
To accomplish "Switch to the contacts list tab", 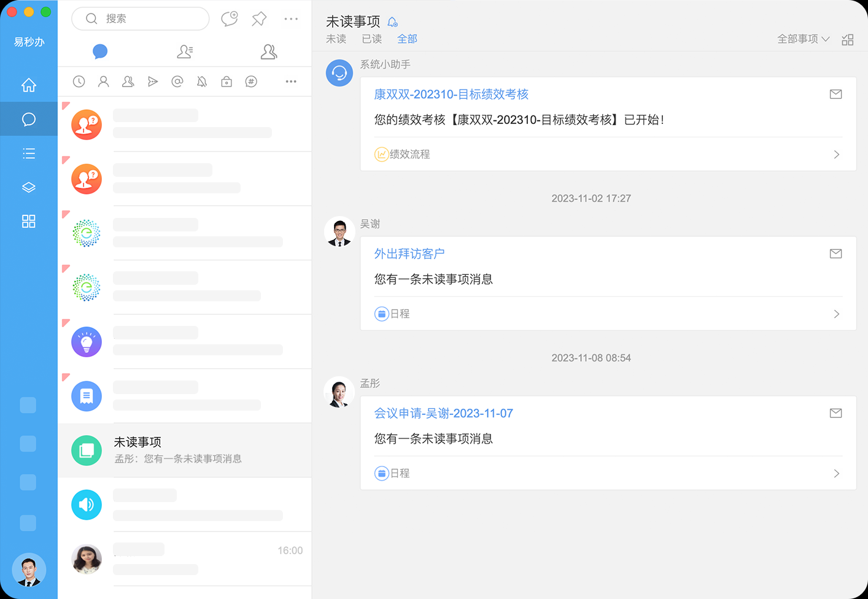I will (x=185, y=52).
